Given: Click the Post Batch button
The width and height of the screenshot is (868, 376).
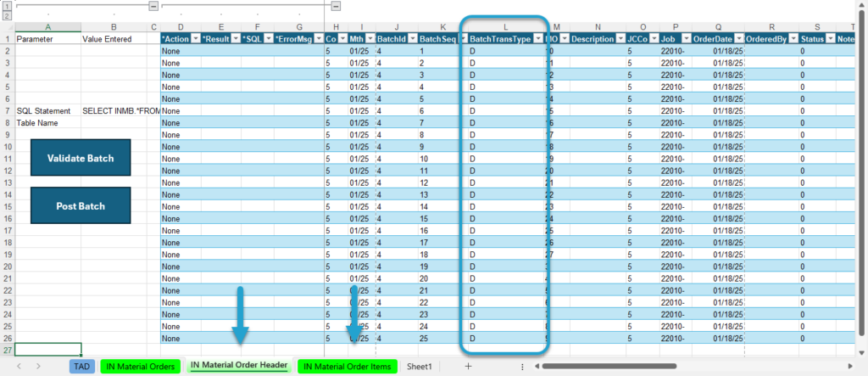Looking at the screenshot, I should tap(81, 205).
